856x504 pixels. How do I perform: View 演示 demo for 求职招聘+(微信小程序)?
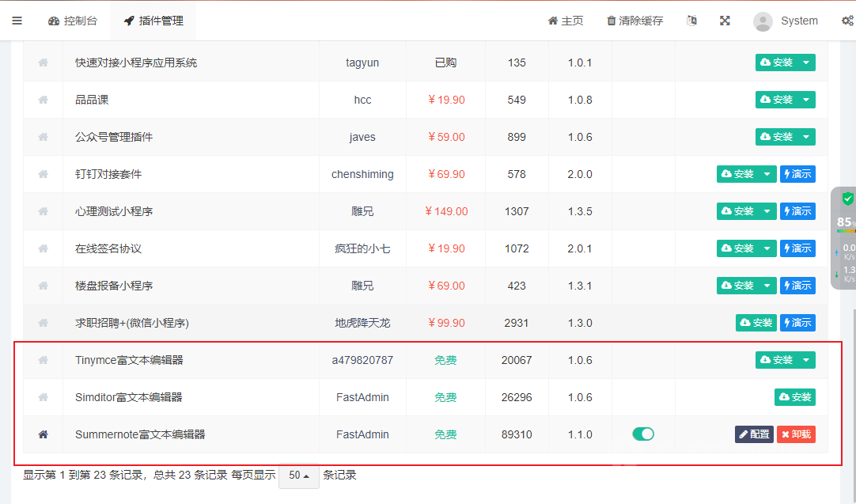[797, 323]
